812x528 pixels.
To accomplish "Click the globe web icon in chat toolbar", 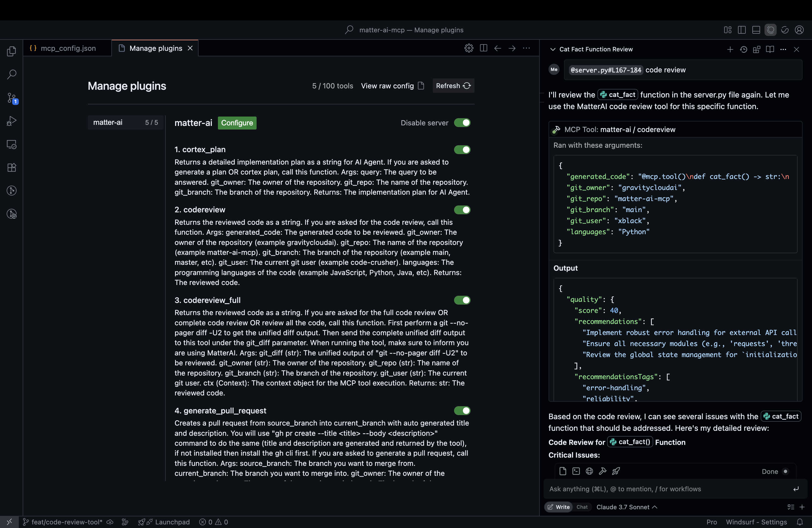I will [589, 471].
